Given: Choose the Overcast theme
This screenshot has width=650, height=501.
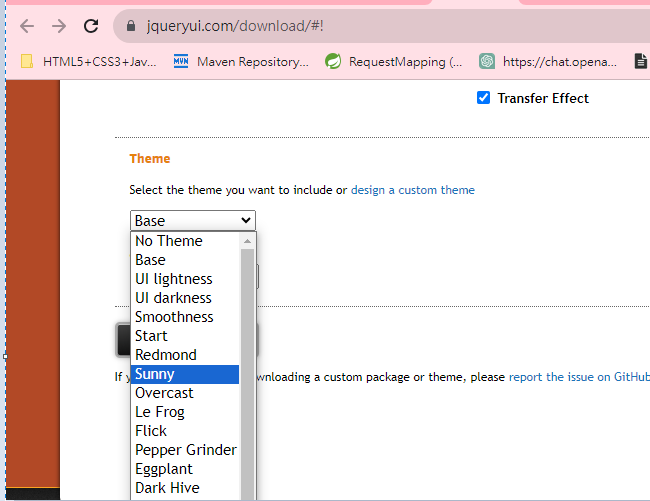Looking at the screenshot, I should (x=185, y=393).
